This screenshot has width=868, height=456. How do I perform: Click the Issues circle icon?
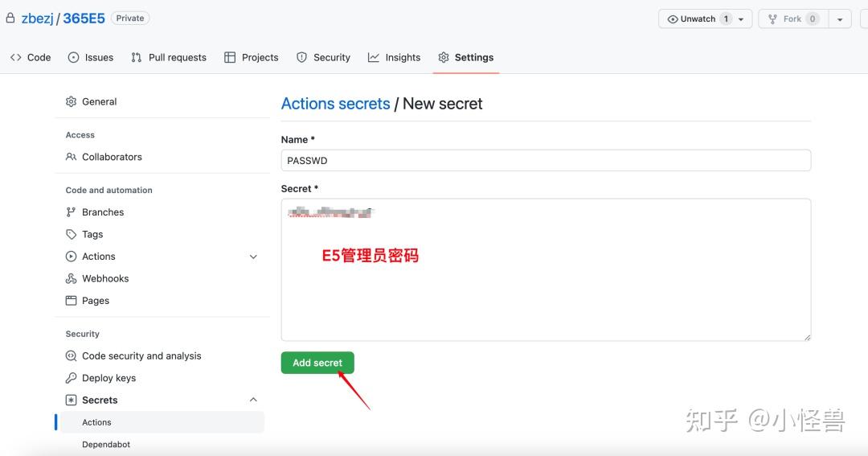click(73, 58)
